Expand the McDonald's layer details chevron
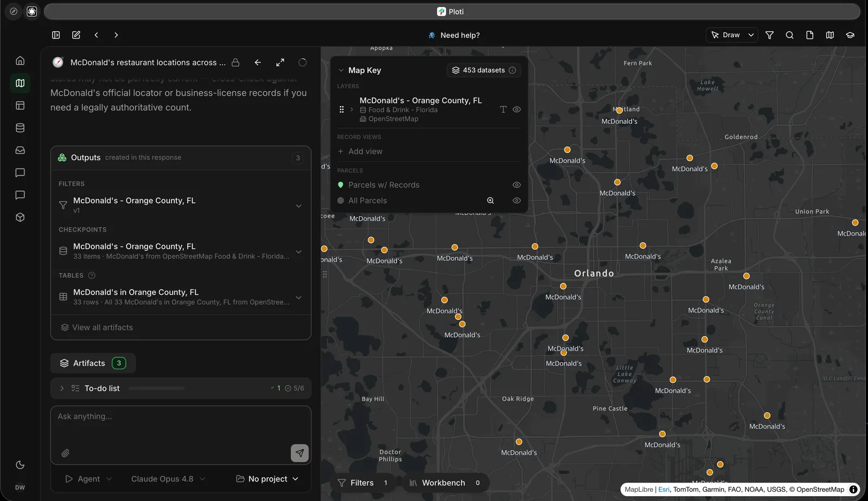868x501 pixels. pos(352,110)
